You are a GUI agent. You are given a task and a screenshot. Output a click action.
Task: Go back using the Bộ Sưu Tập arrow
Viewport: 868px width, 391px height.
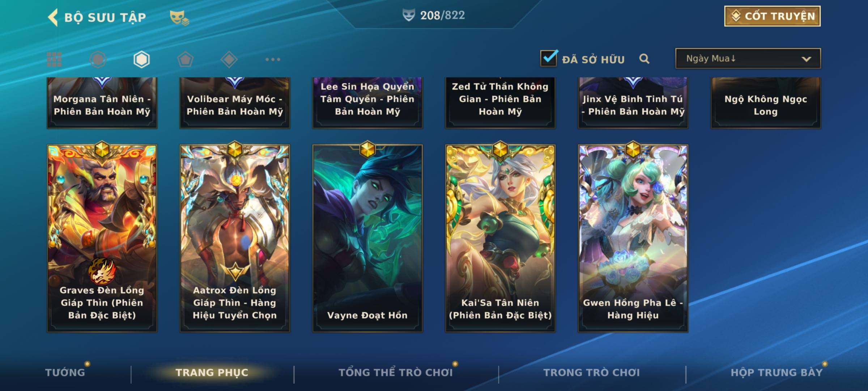point(53,17)
